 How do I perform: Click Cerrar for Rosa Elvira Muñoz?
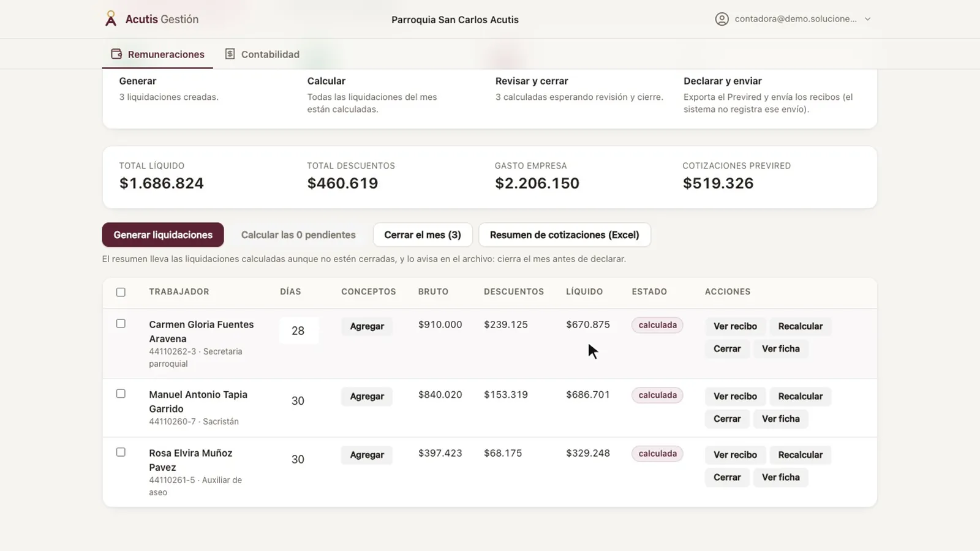pyautogui.click(x=727, y=477)
